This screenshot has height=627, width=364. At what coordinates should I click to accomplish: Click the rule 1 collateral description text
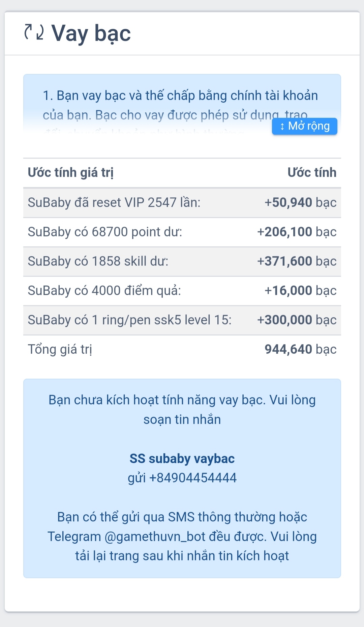tap(180, 105)
